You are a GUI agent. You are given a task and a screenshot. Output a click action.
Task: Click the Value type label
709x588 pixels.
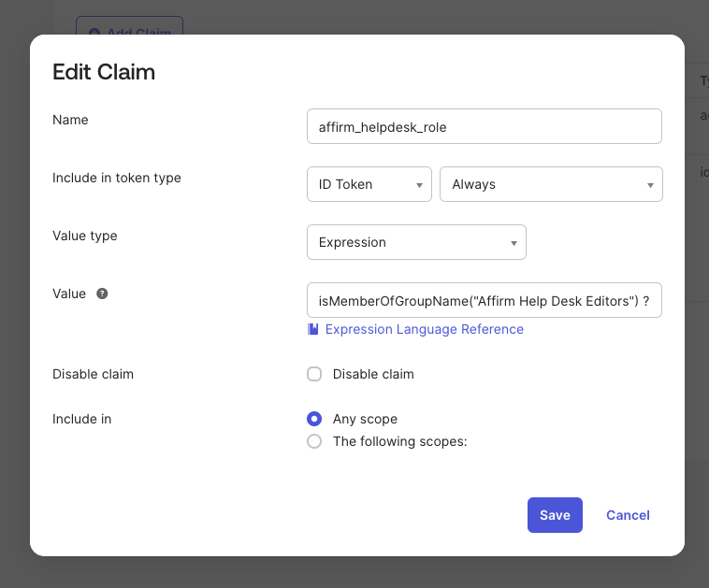click(x=84, y=236)
